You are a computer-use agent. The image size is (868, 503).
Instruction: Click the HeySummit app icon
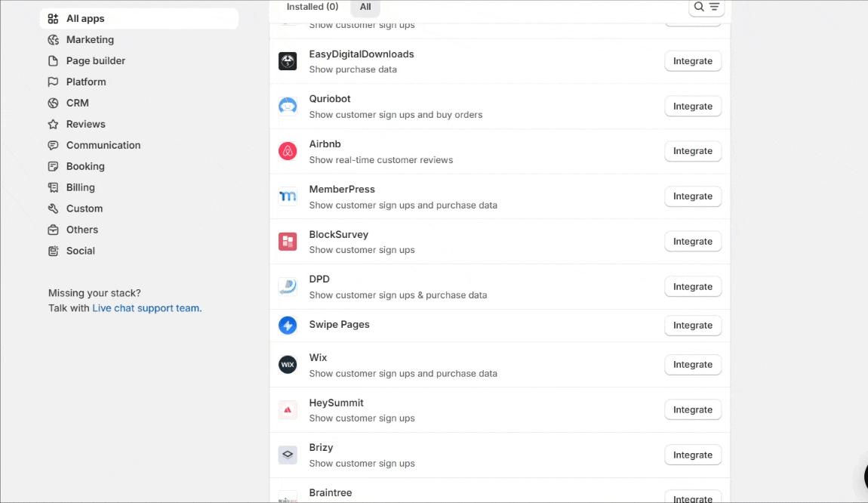288,410
